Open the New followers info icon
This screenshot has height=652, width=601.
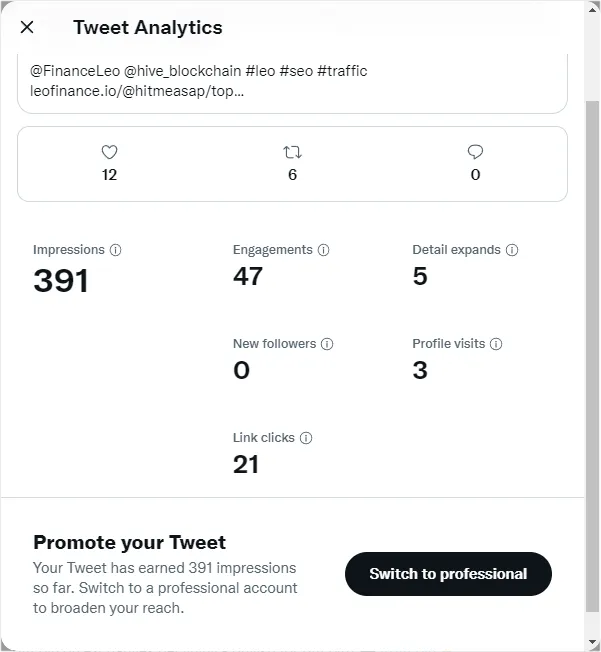[327, 344]
